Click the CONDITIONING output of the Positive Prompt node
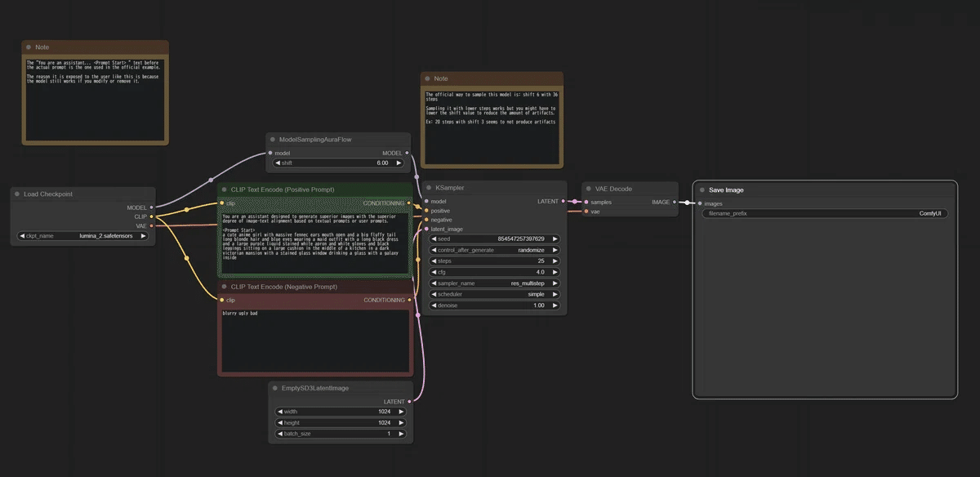980x477 pixels. tap(408, 203)
